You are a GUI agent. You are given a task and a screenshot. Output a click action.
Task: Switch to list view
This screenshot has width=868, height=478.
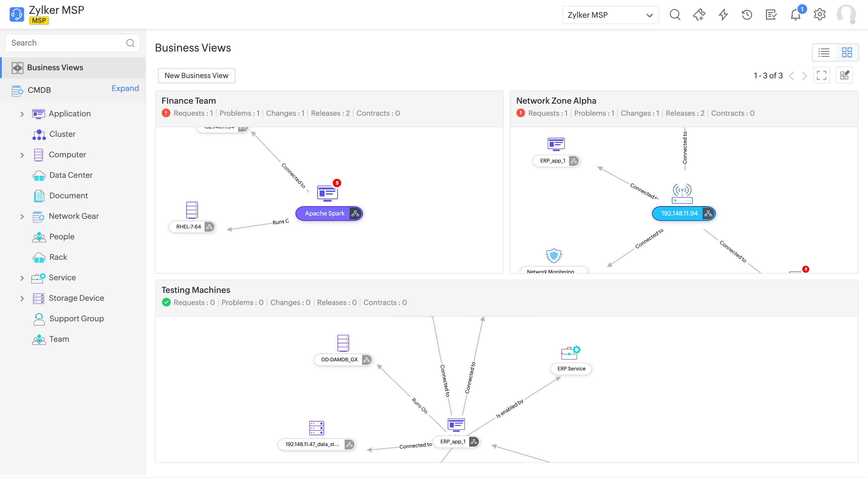[824, 52]
